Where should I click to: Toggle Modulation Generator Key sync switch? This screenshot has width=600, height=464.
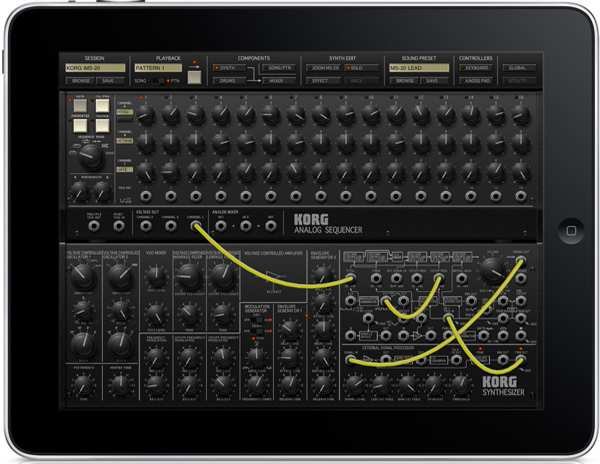point(258,320)
